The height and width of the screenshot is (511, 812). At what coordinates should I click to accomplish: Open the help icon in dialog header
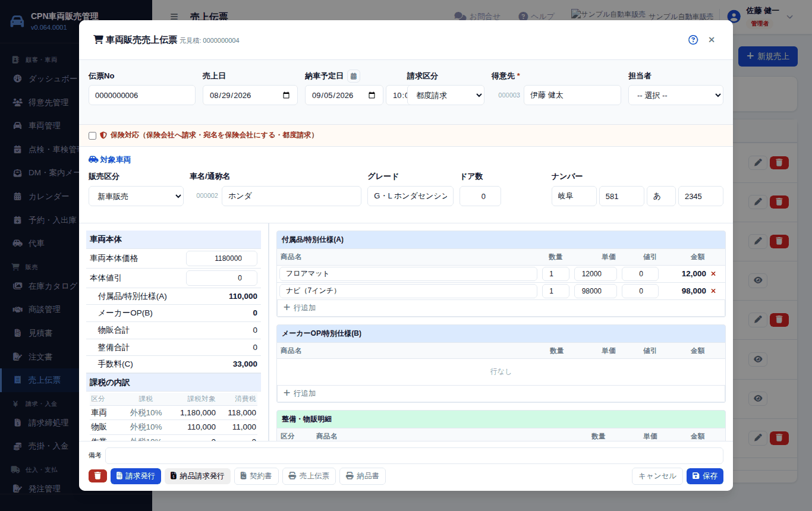693,40
